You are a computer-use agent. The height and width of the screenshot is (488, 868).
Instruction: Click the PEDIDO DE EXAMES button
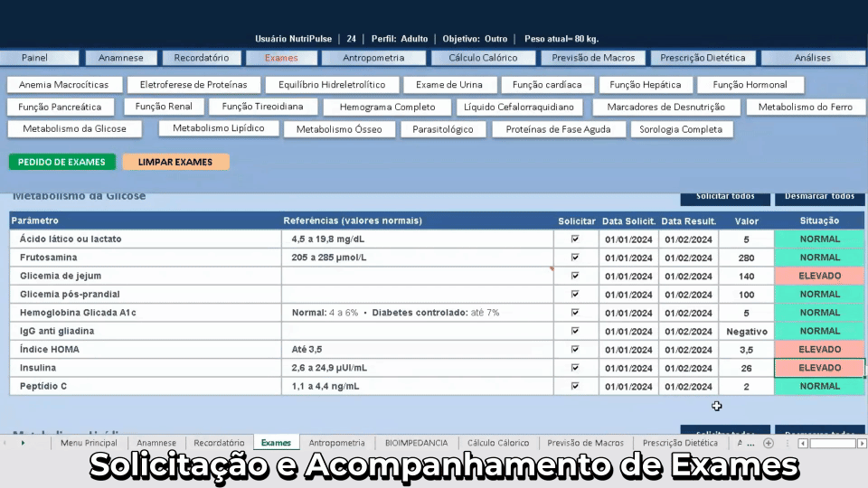[x=62, y=162]
